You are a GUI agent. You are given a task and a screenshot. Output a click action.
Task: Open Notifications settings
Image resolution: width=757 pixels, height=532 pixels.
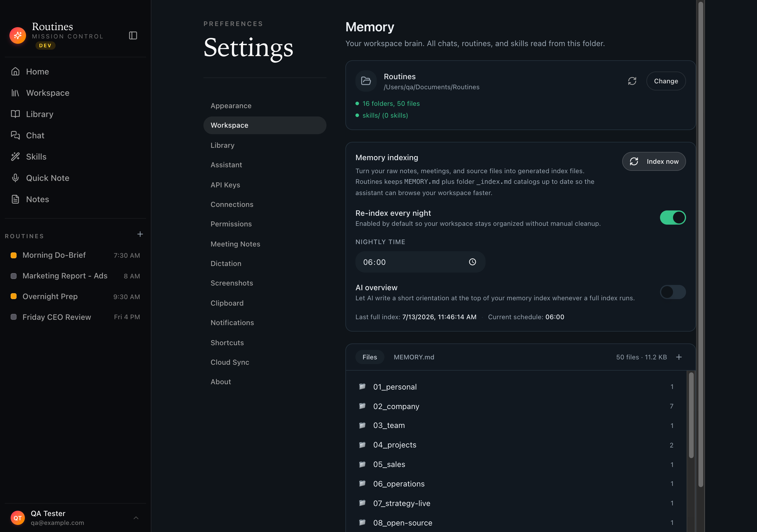click(x=265, y=322)
